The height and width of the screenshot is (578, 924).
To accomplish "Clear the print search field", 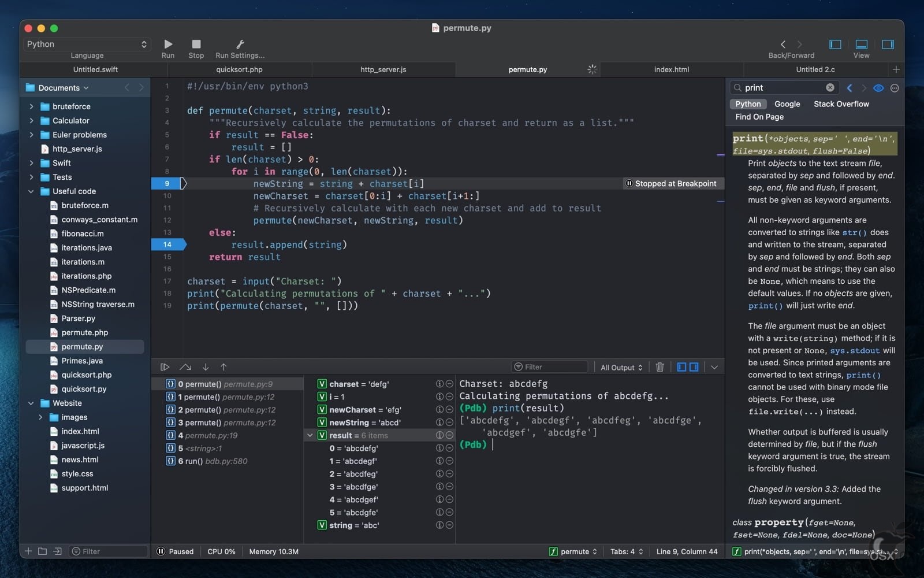I will 830,88.
